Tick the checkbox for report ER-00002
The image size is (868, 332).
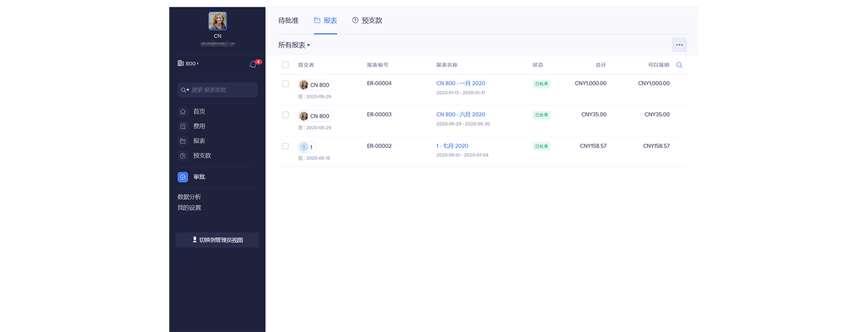tap(285, 146)
